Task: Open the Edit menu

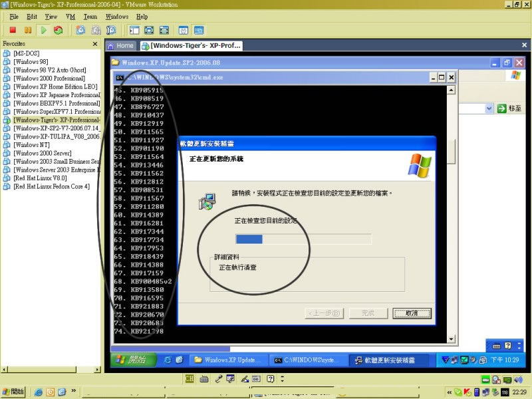Action: tap(32, 16)
